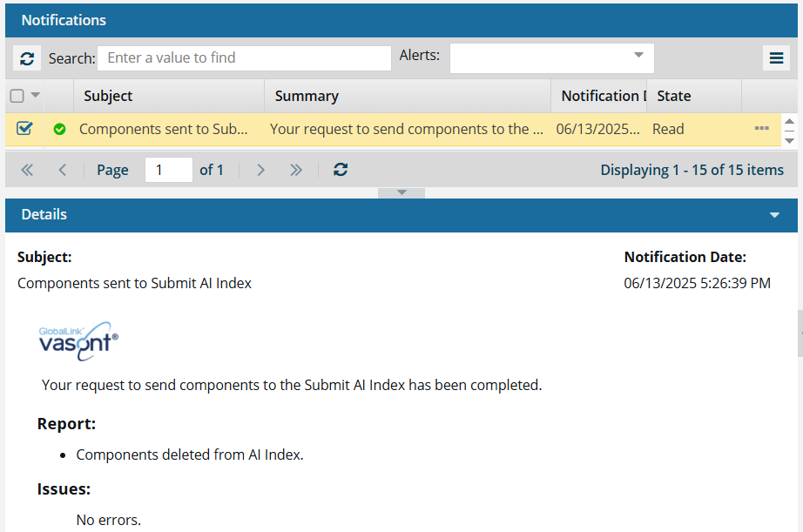Open the three-dots actions menu on row
Screen dimensions: 803x532
tap(761, 129)
